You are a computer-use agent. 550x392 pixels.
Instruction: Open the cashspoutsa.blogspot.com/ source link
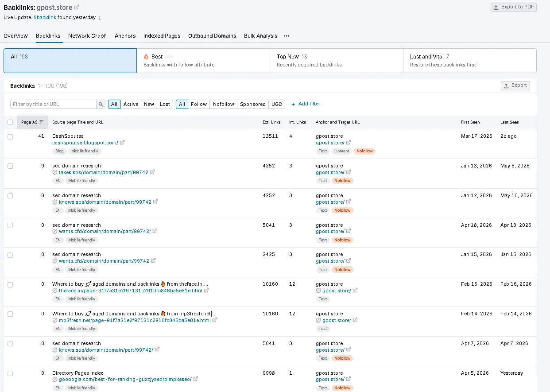(85, 143)
